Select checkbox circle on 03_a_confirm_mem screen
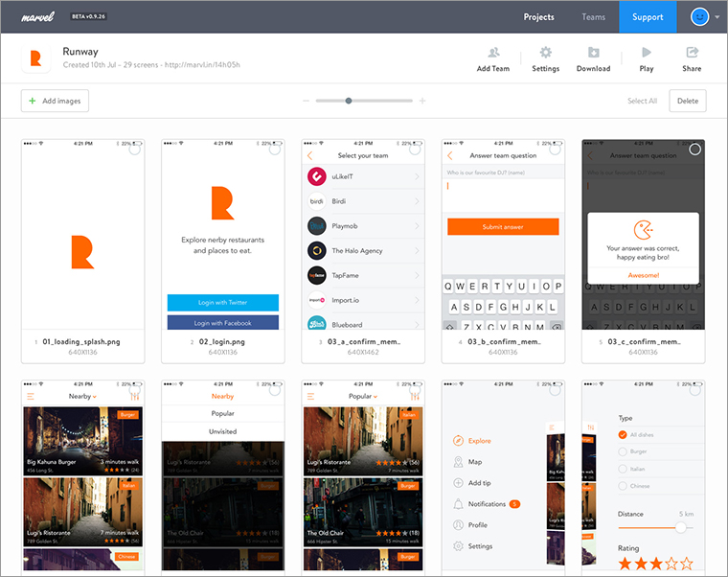The height and width of the screenshot is (577, 728). (415, 150)
